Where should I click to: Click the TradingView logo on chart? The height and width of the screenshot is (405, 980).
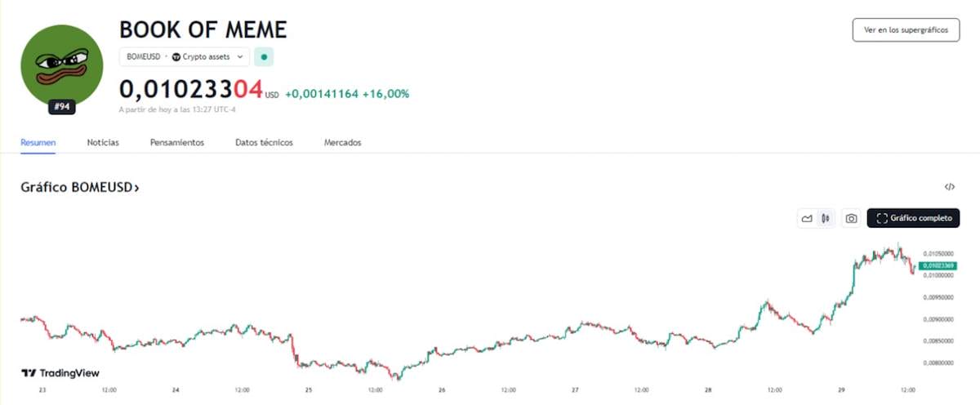pos(60,373)
